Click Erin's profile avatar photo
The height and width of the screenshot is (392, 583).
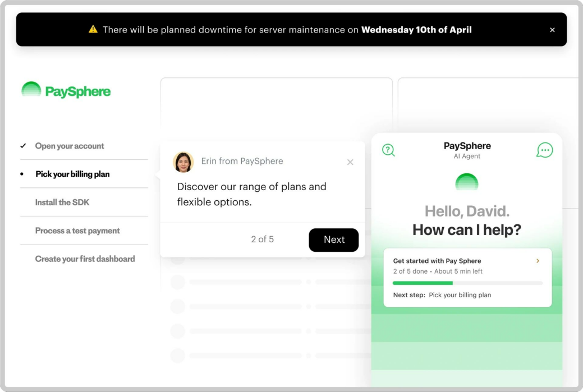(183, 162)
